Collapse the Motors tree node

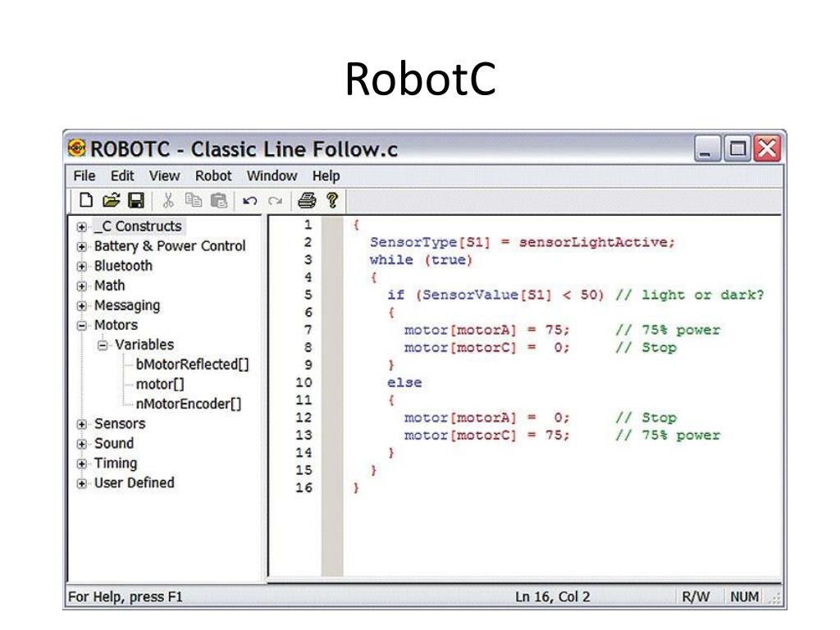[81, 326]
